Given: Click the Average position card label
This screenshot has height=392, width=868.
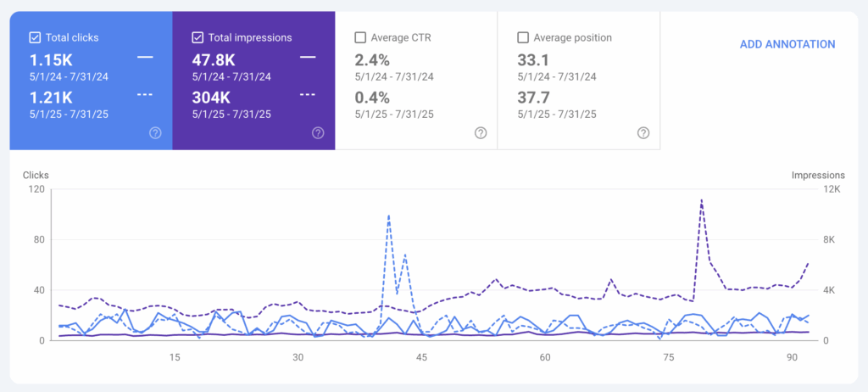Looking at the screenshot, I should (x=573, y=37).
